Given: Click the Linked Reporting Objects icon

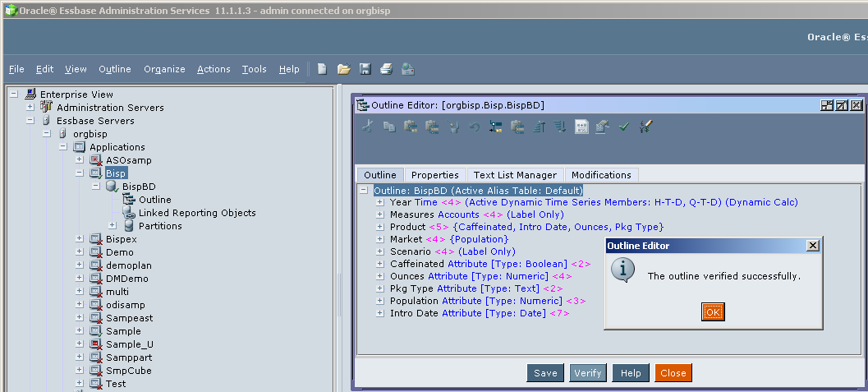Looking at the screenshot, I should coord(128,213).
